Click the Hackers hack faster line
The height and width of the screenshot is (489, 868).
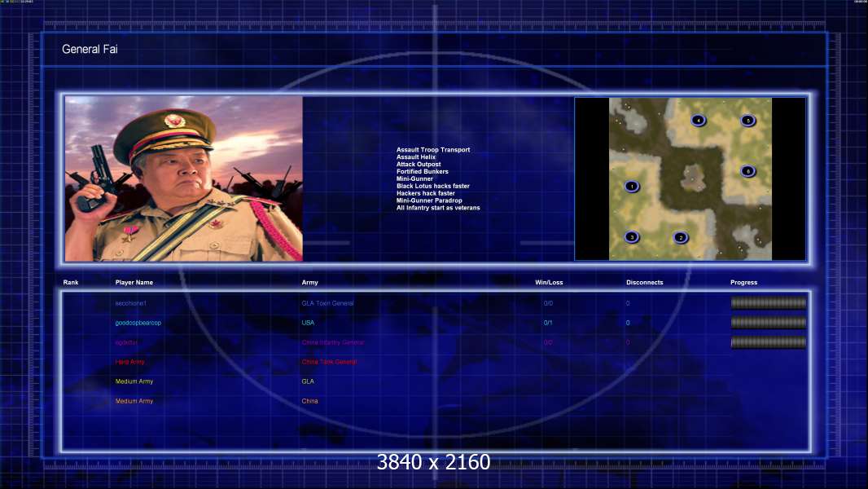tap(426, 192)
